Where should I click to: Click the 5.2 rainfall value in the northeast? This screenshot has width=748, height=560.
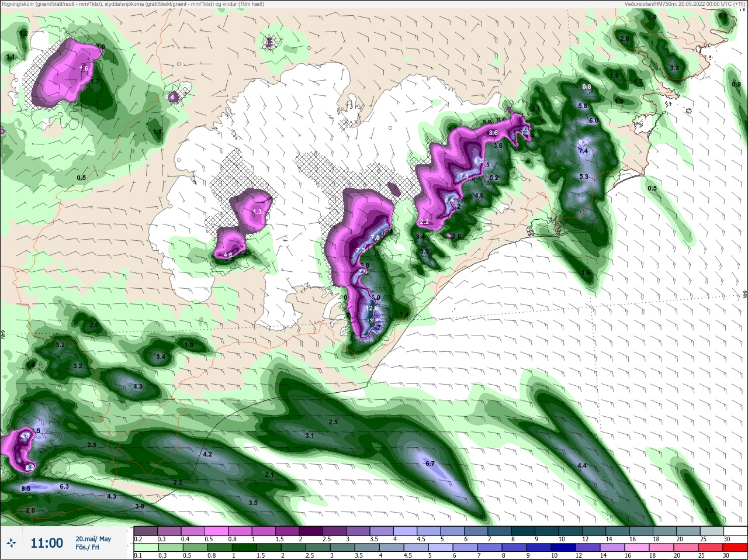pos(493,178)
